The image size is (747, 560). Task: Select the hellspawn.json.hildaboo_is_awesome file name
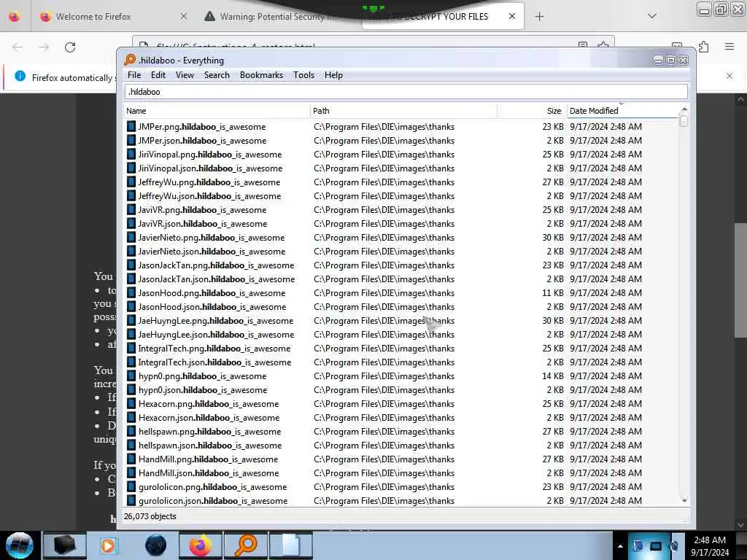click(x=211, y=446)
